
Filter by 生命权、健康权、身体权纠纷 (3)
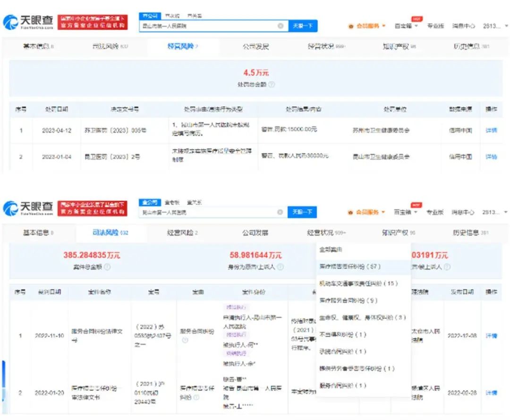click(x=364, y=317)
